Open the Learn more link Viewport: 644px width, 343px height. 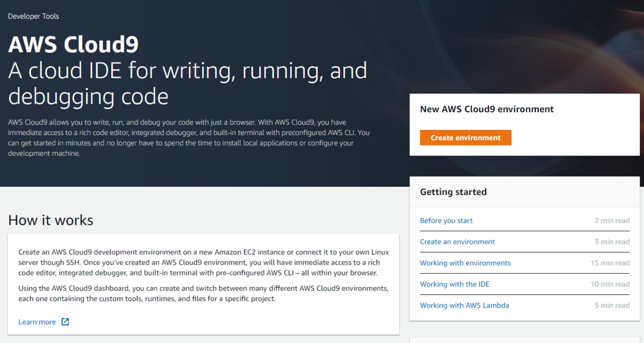[x=37, y=322]
